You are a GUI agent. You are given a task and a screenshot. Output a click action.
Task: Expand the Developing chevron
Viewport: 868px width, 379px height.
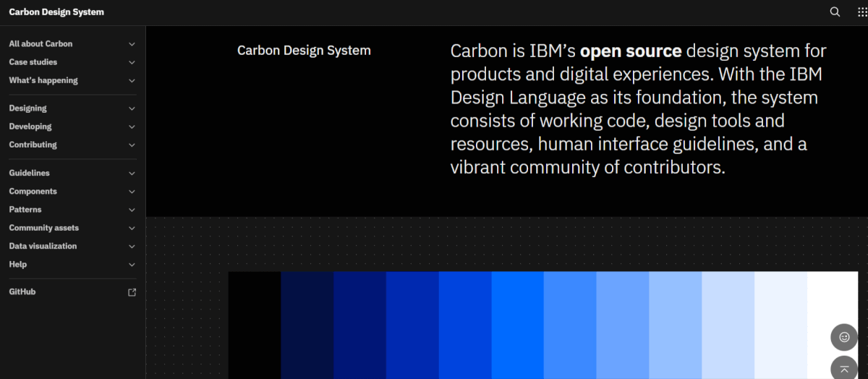point(132,127)
